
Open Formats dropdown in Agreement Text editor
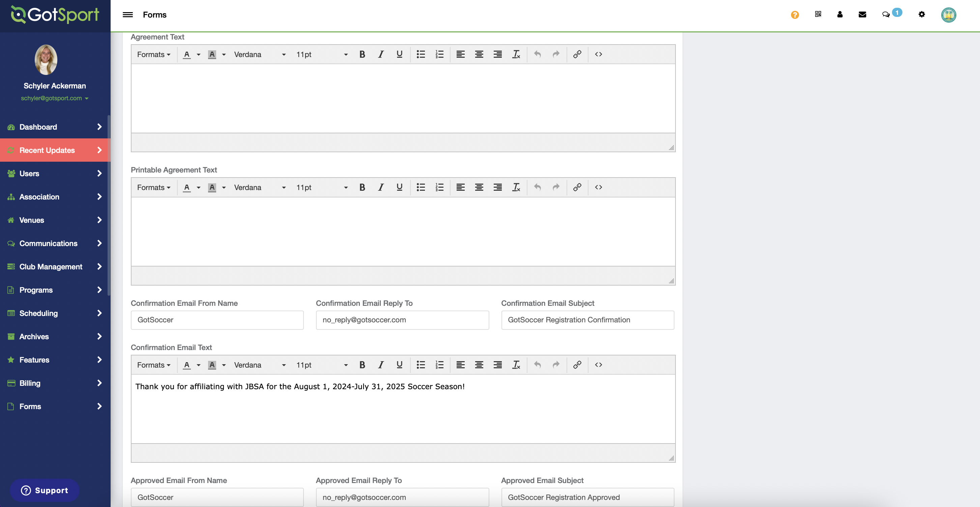[x=154, y=54]
